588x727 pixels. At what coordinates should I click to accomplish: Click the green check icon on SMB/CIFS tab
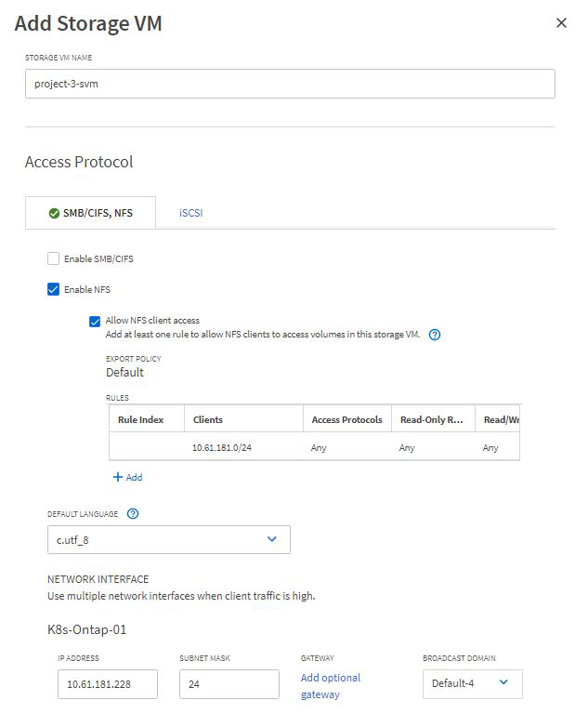[x=54, y=213]
